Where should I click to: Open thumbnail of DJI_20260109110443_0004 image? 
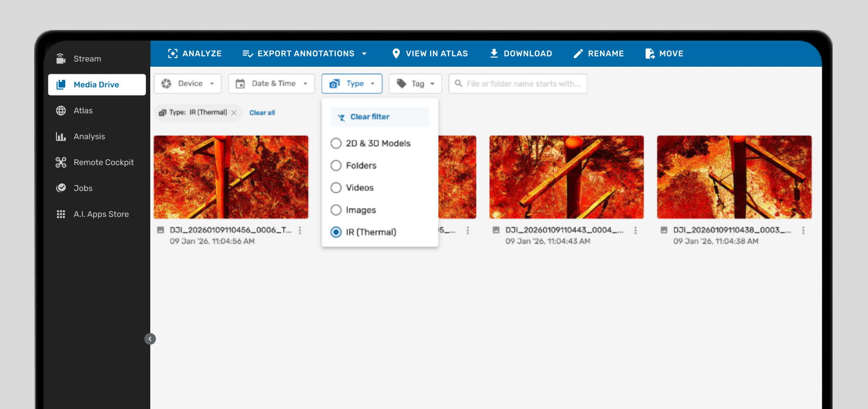coord(566,177)
